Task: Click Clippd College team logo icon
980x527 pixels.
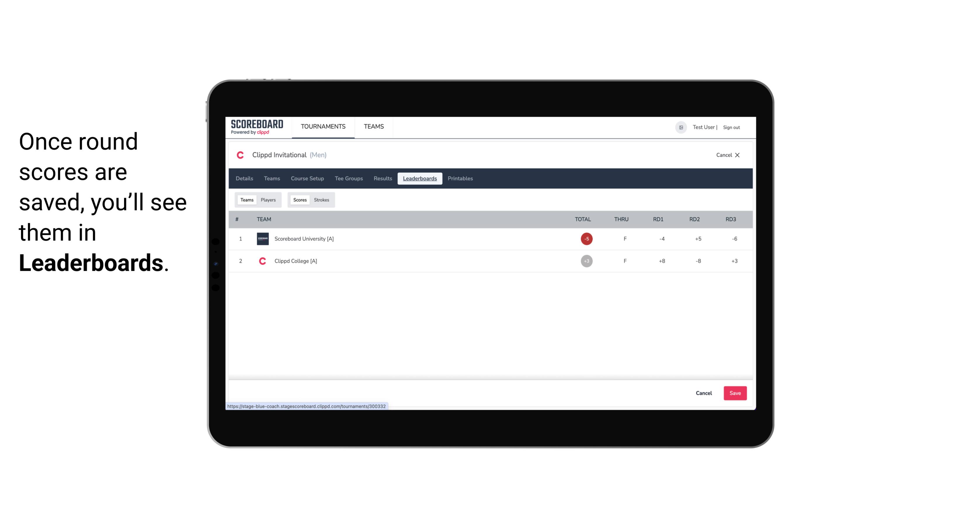Action: pyautogui.click(x=262, y=261)
